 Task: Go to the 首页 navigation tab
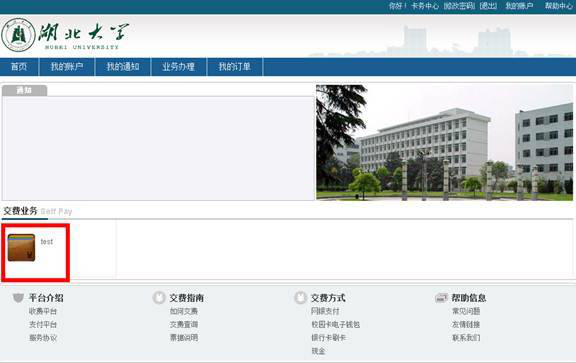point(19,67)
